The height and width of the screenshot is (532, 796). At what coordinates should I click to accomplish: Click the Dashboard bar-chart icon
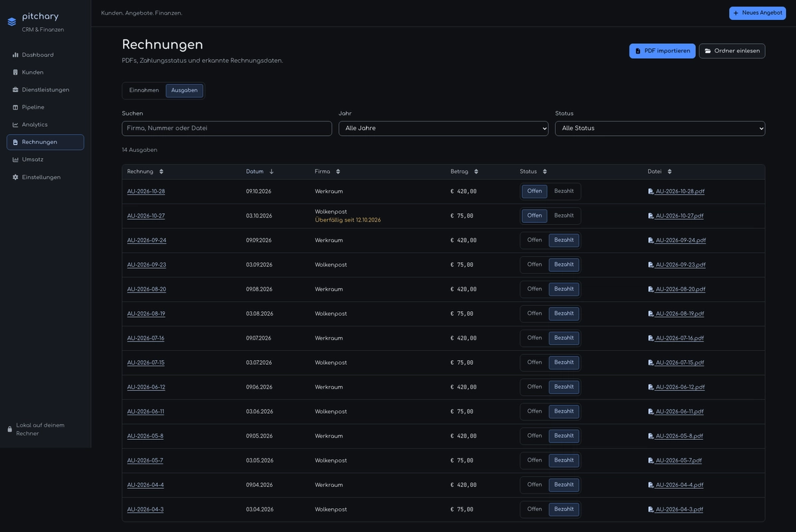[x=15, y=55]
